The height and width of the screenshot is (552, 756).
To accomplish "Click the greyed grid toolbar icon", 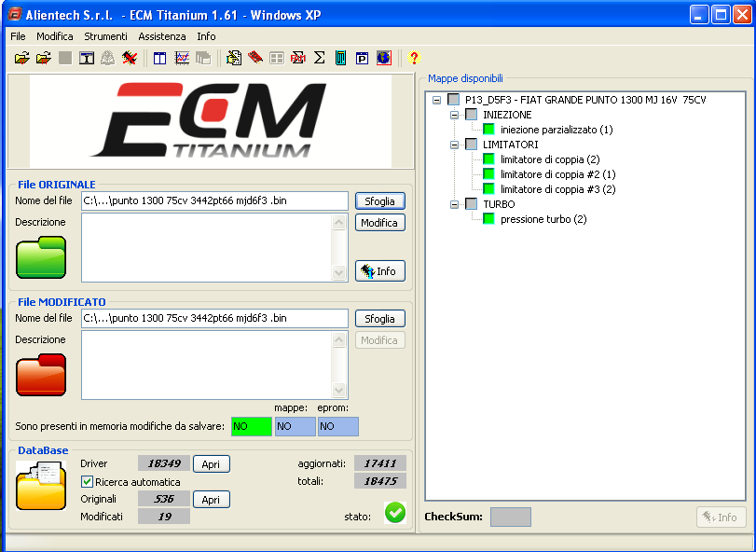I will point(277,59).
